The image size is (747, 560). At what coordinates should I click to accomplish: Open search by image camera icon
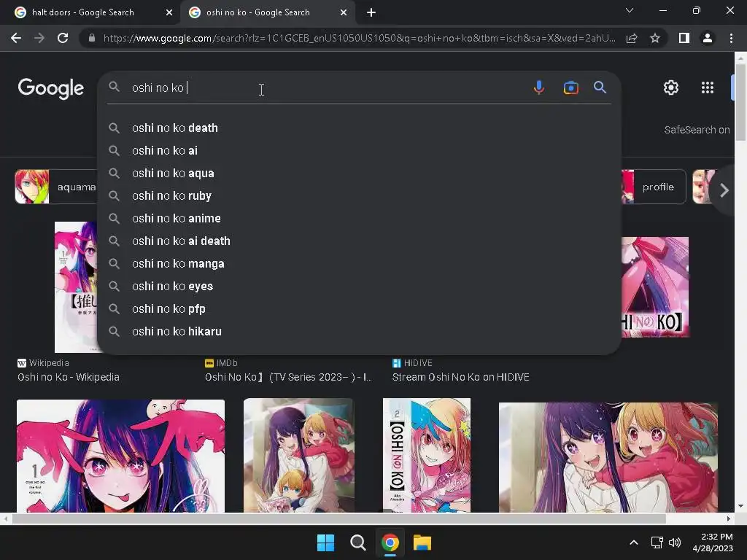click(x=570, y=87)
